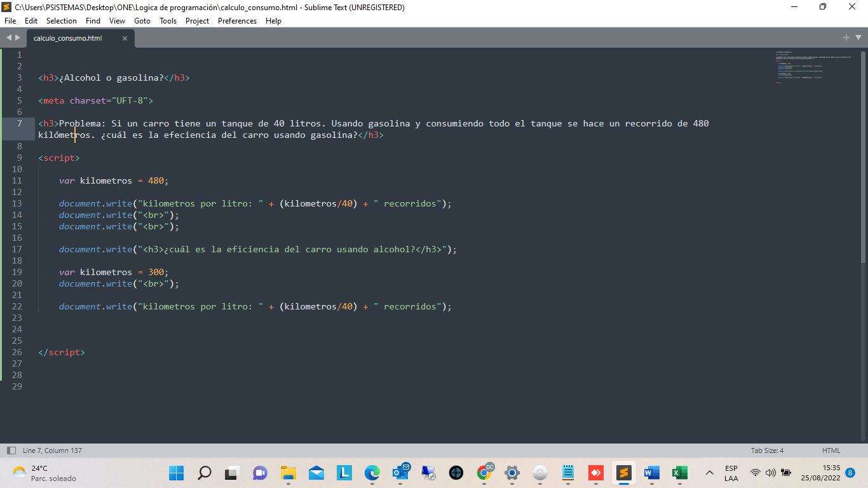Open the Wi-Fi network tray icon
Viewport: 868px width, 488px height.
[x=756, y=473]
